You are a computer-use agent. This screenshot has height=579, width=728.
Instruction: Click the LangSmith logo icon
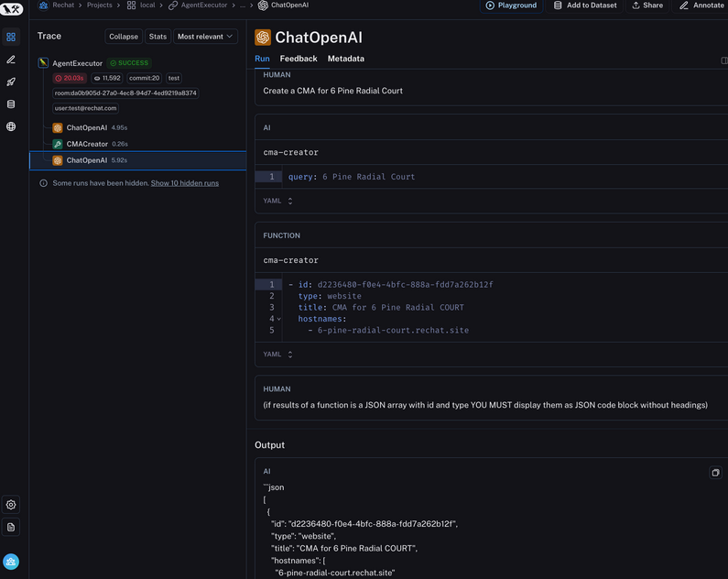(11, 9)
